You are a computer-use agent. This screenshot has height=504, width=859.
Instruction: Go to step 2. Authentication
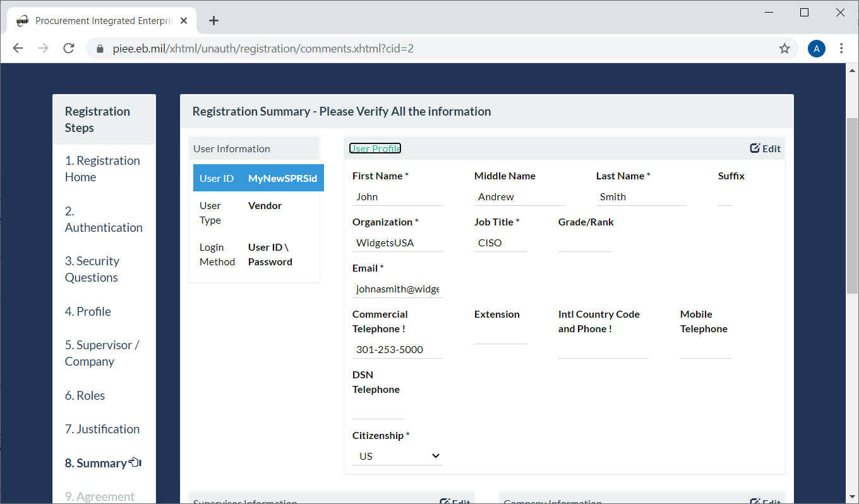pyautogui.click(x=103, y=219)
